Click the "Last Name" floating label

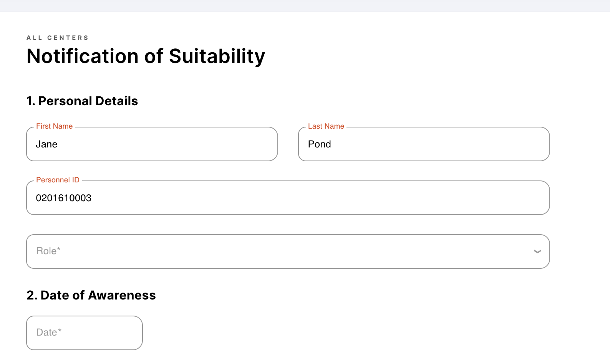(x=326, y=126)
